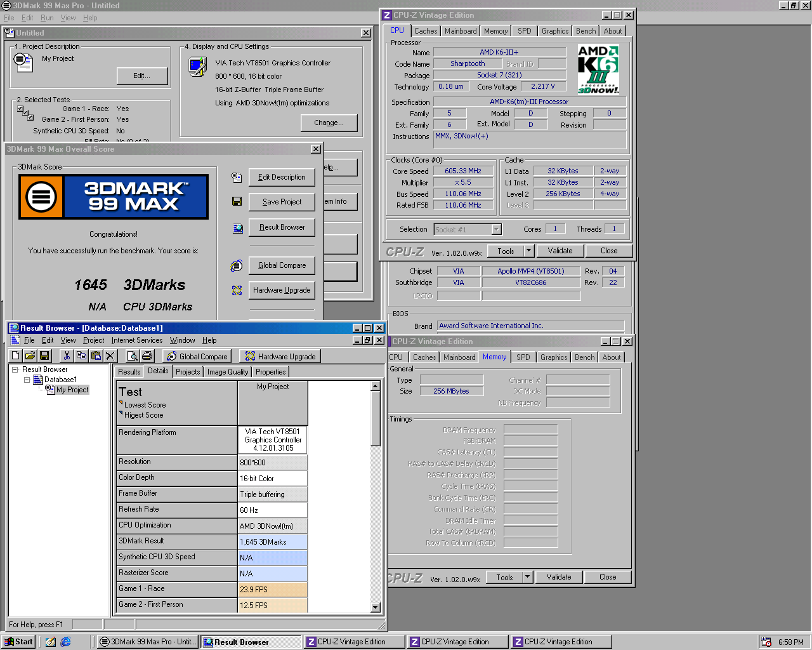Click the Open folder icon in Result Browser toolbar
This screenshot has width=812, height=650.
click(30, 356)
